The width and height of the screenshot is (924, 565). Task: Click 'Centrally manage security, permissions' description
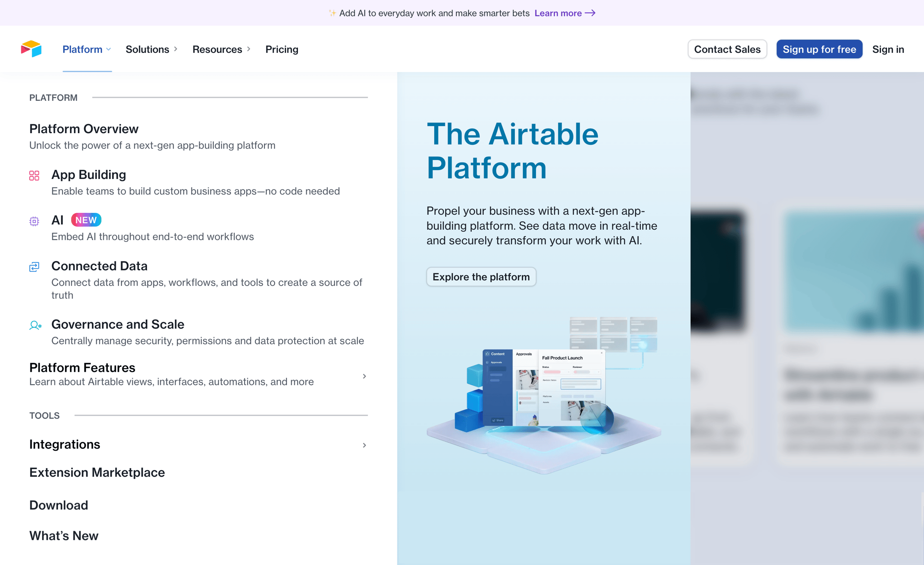point(208,341)
